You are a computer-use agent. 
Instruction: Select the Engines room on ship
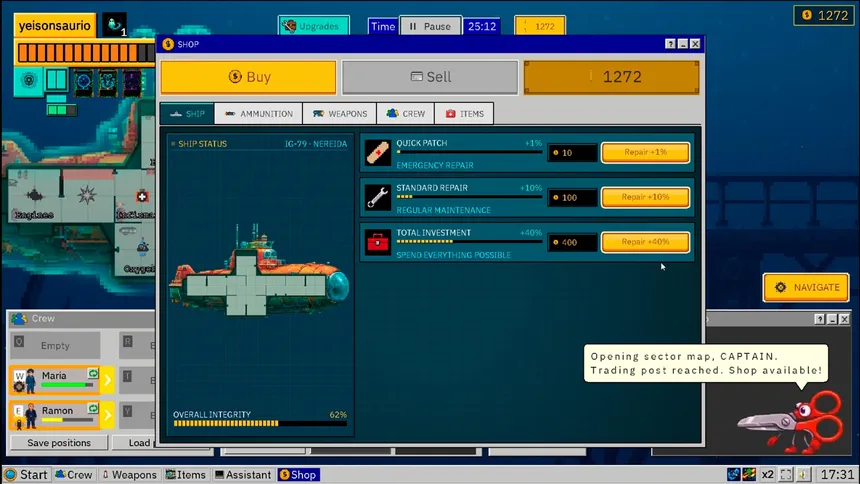click(34, 196)
